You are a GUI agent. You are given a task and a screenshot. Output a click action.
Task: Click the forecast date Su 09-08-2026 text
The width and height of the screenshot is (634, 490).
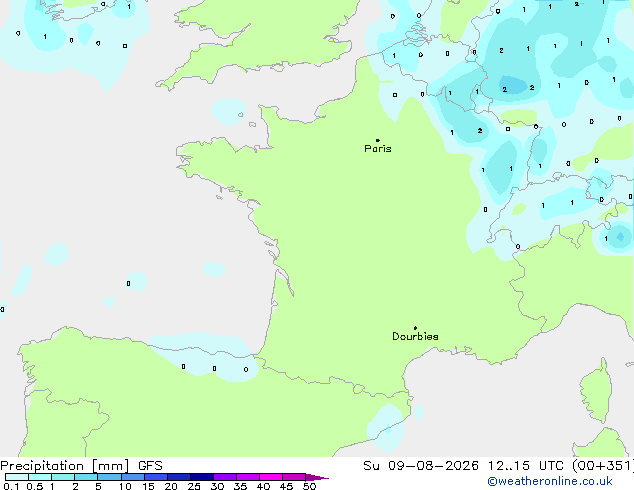click(421, 466)
